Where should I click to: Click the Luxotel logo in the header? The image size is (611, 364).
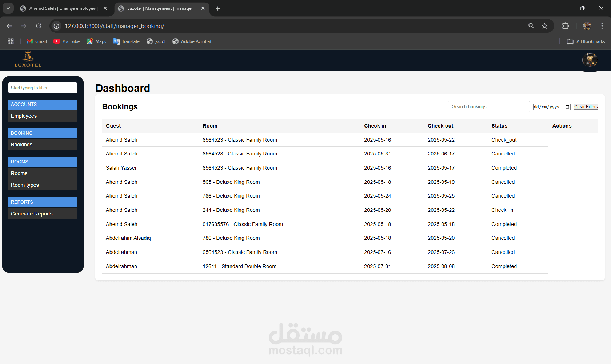(x=28, y=60)
